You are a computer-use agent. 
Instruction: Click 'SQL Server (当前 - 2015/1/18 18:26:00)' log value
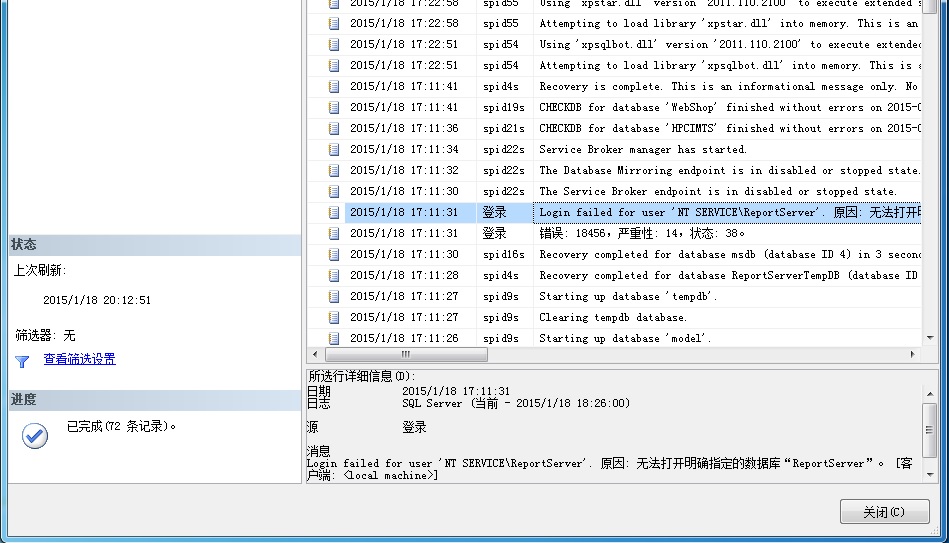tap(516, 404)
